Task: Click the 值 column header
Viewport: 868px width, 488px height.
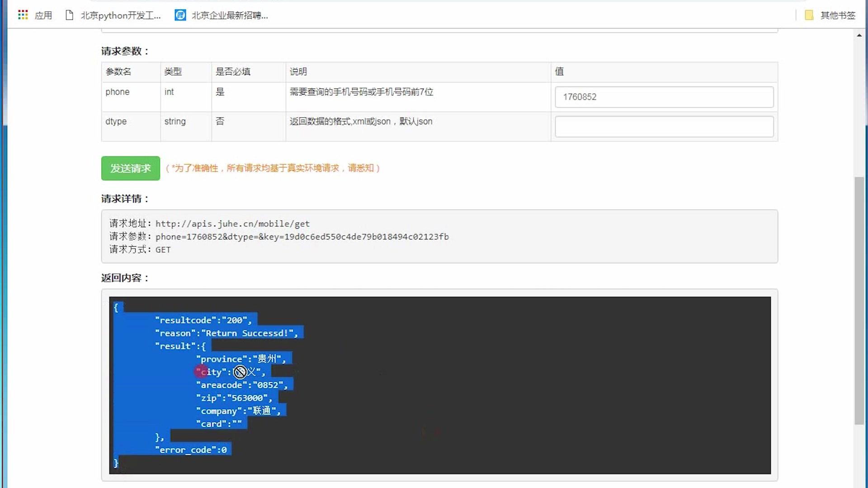Action: tap(559, 71)
